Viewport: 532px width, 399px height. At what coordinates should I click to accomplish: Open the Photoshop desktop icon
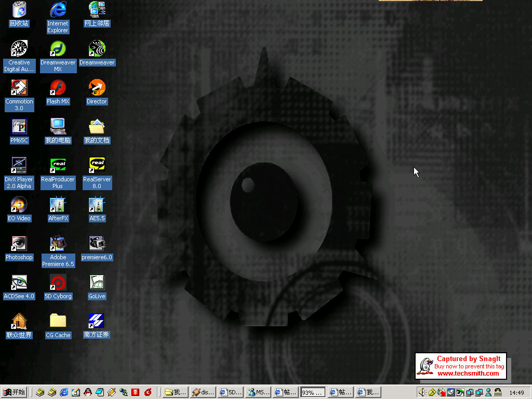click(19, 243)
